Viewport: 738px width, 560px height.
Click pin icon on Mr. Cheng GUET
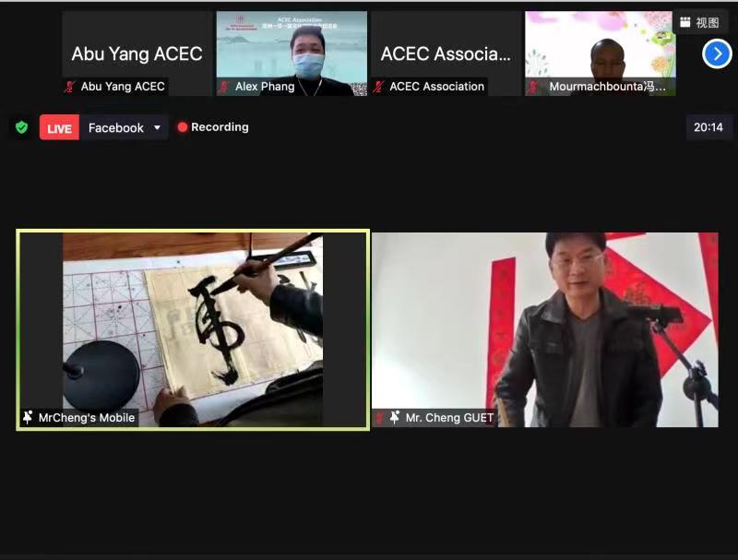395,417
